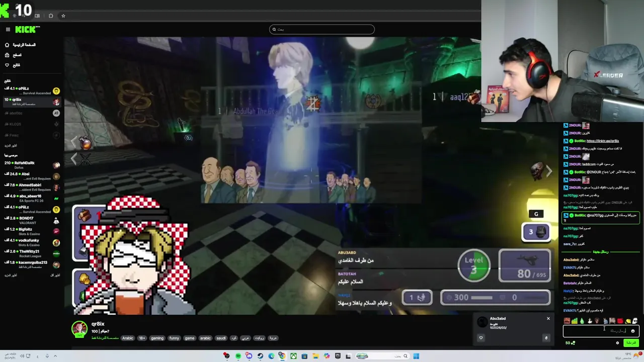Image resolution: width=644 pixels, height=362 pixels.
Task: Select the gaming tag
Action: pos(157,338)
